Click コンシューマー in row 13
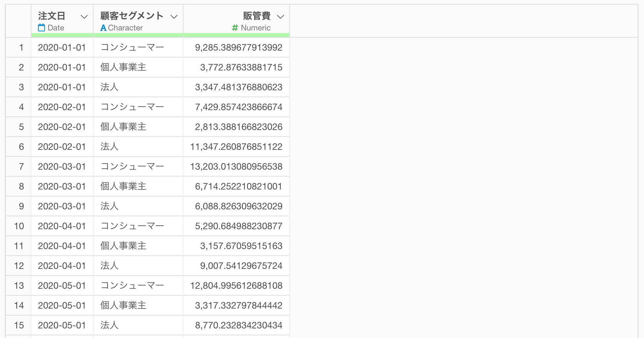The width and height of the screenshot is (644, 338). [132, 286]
